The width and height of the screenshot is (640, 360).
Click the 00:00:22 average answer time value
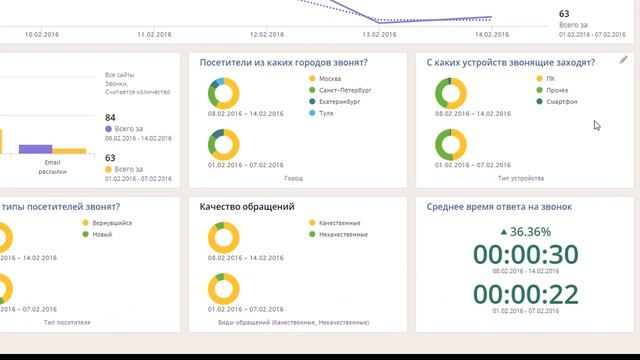[526, 294]
